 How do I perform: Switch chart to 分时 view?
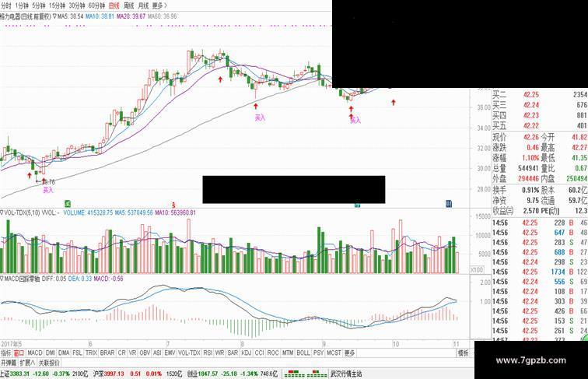[6, 5]
